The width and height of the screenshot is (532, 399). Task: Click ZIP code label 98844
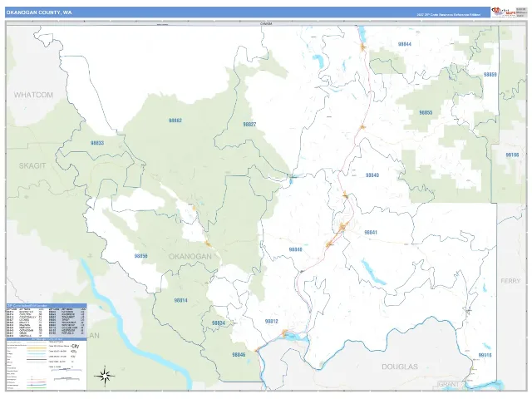click(x=405, y=44)
